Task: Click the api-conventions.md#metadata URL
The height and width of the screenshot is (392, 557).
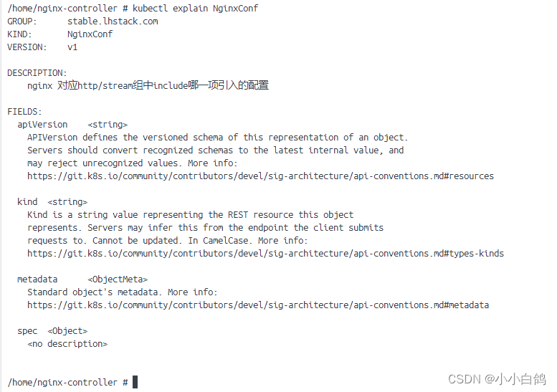Action: (x=258, y=305)
